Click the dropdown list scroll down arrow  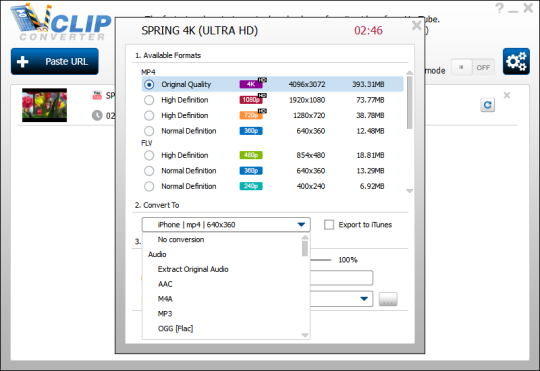[x=305, y=335]
